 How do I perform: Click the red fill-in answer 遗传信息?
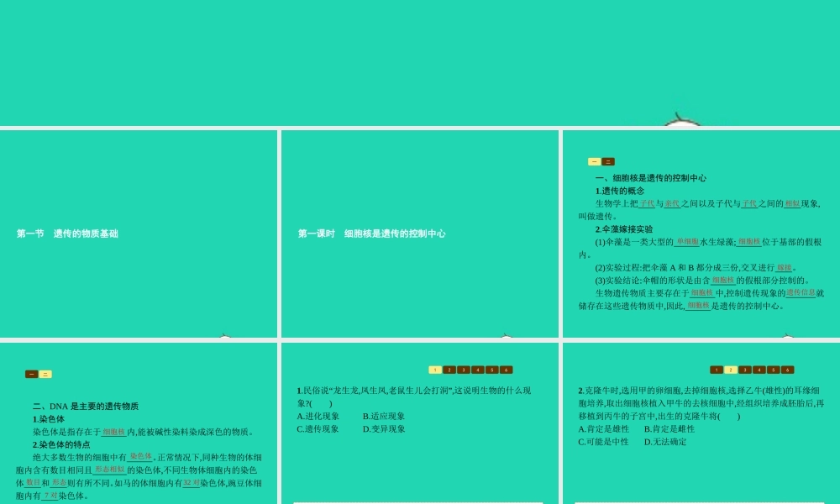tap(801, 293)
